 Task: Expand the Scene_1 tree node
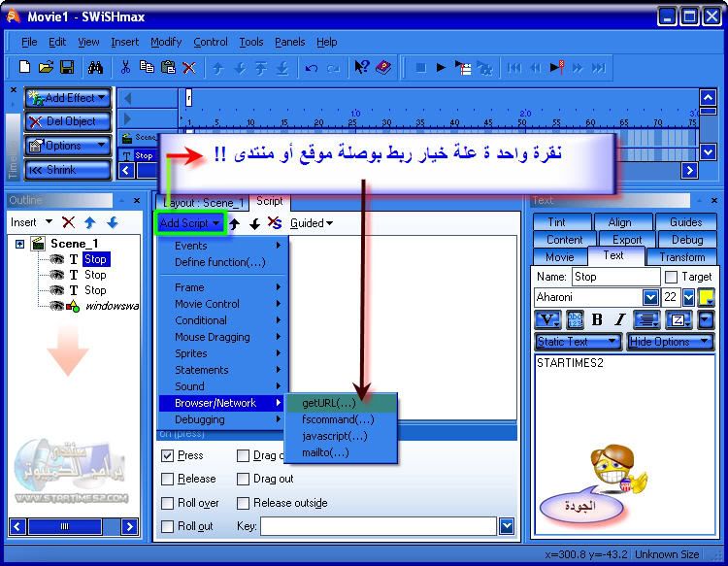(20, 244)
